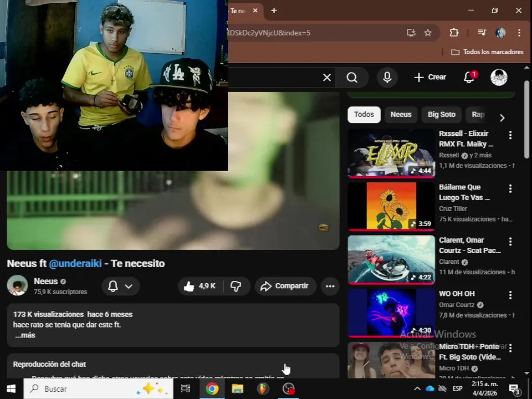Open a new browser tab
The height and width of the screenshot is (399, 532).
pyautogui.click(x=274, y=11)
